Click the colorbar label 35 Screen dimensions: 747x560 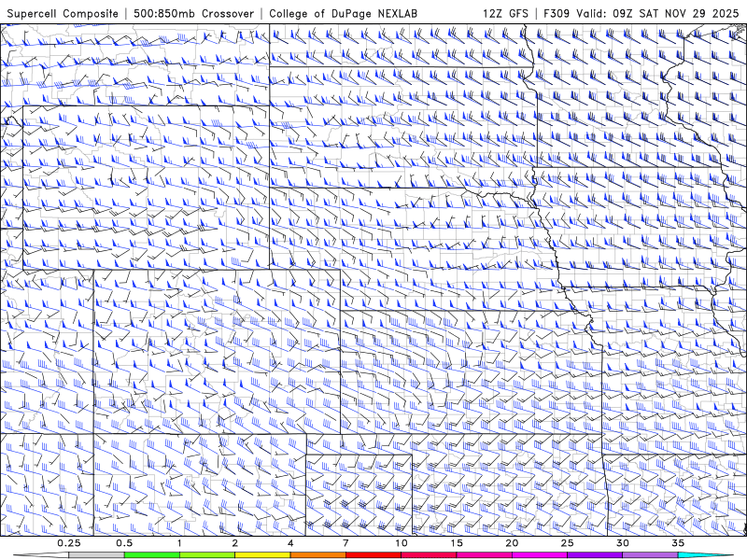click(678, 543)
